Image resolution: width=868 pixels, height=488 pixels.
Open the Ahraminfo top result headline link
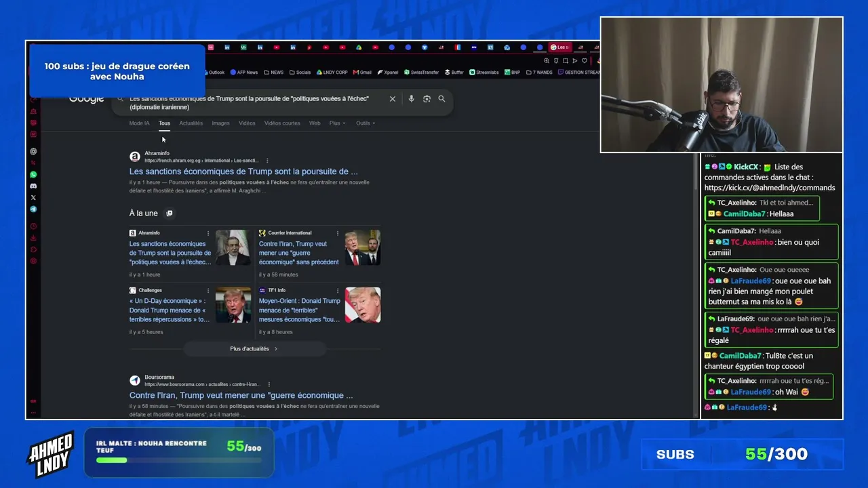(243, 171)
